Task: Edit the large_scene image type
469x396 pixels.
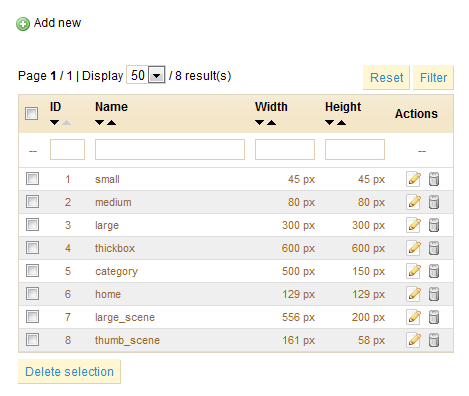Action: tap(413, 317)
